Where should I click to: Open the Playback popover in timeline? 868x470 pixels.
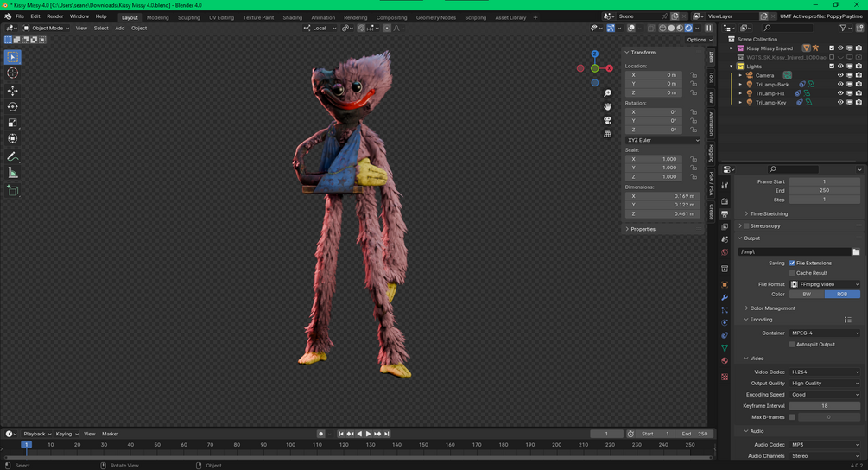pyautogui.click(x=37, y=434)
